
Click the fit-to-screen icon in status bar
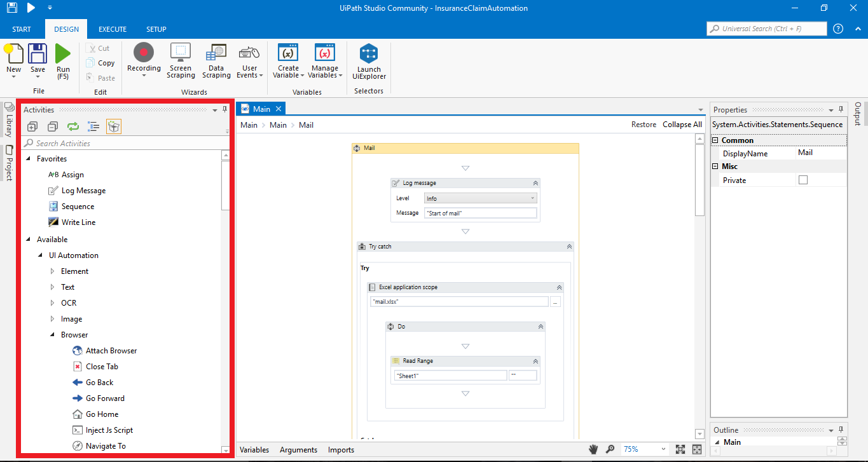pos(680,449)
